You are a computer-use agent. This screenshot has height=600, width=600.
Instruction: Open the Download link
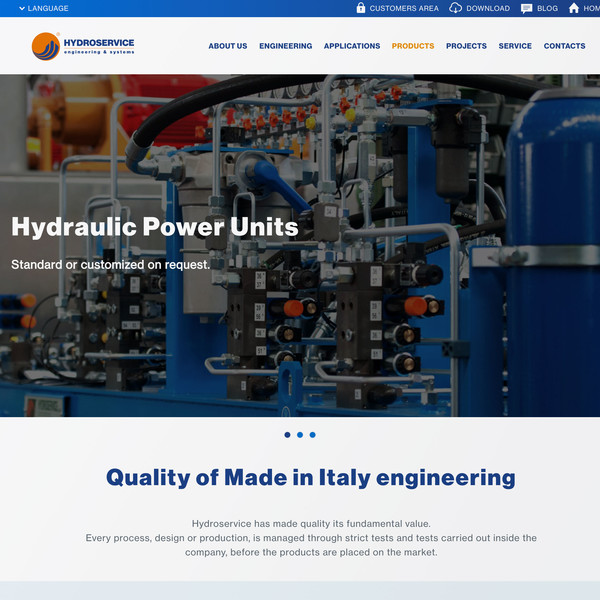pos(488,8)
